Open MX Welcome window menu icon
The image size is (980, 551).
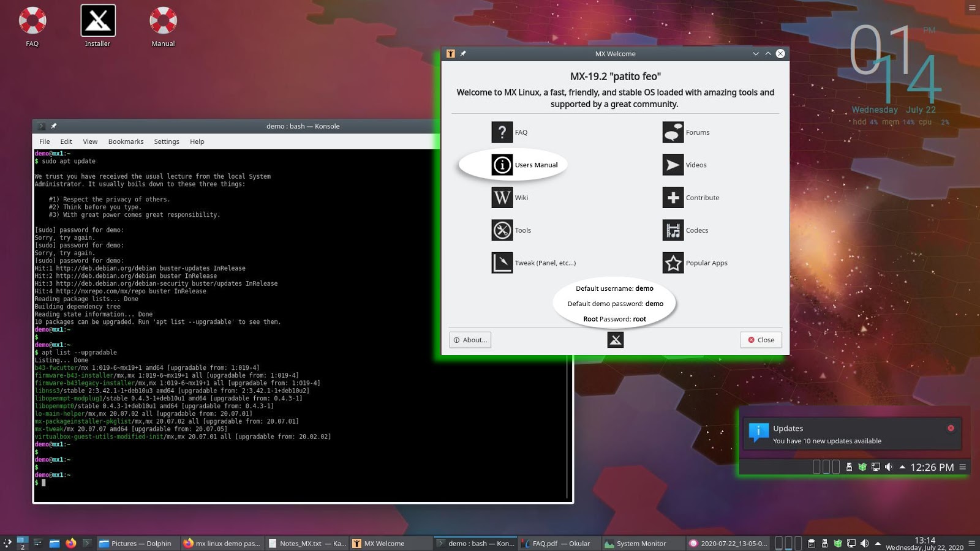coord(451,54)
